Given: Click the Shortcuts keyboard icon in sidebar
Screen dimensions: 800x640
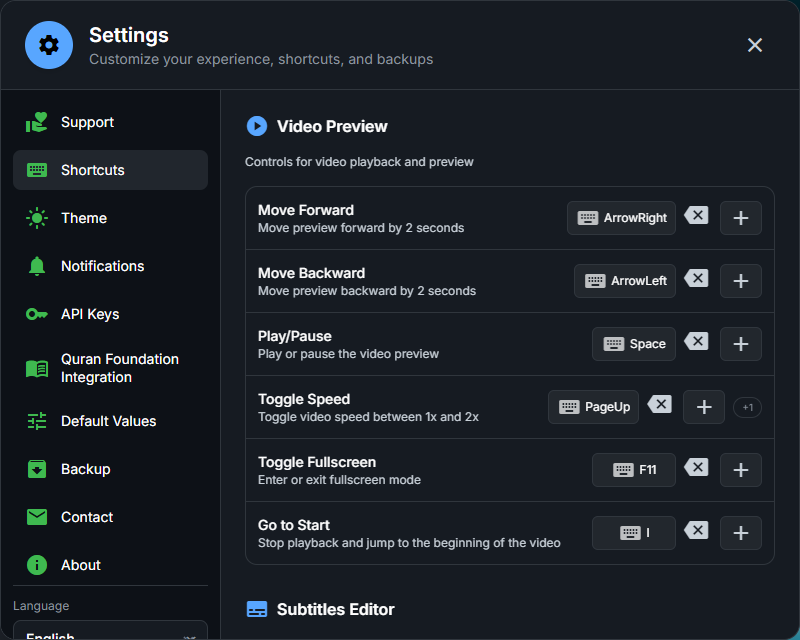Looking at the screenshot, I should (37, 170).
